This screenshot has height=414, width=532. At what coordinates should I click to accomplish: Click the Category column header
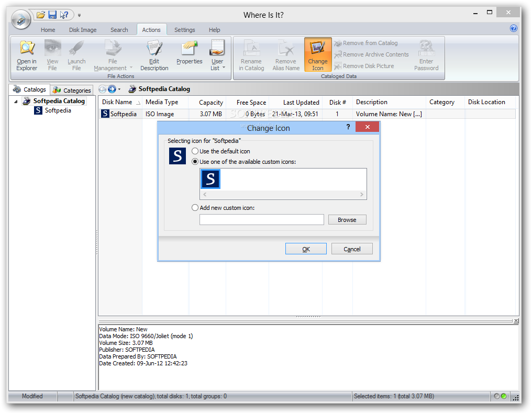click(x=445, y=102)
